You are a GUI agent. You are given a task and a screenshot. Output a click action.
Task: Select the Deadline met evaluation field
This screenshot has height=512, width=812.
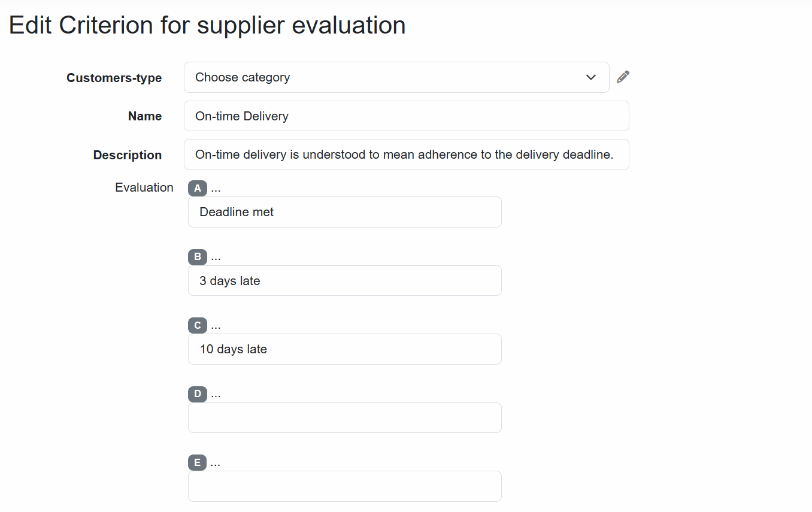pyautogui.click(x=345, y=212)
